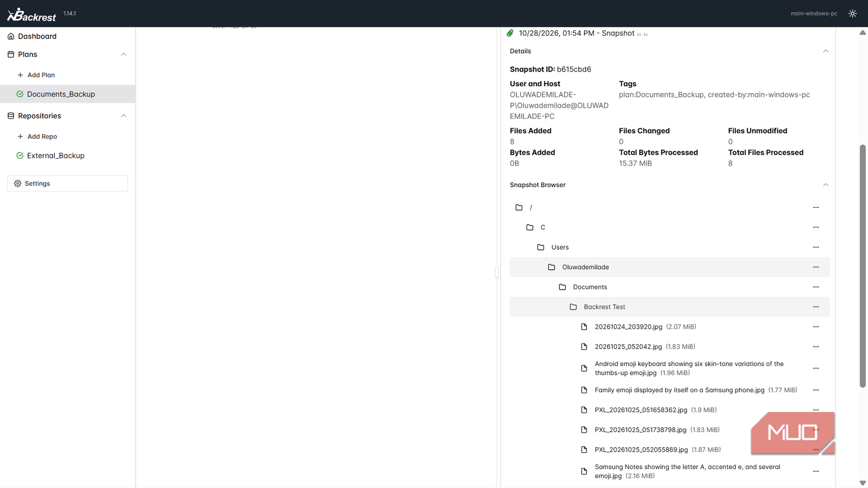Toggle the light/dark theme sun icon
This screenshot has height=488, width=868.
(x=852, y=14)
